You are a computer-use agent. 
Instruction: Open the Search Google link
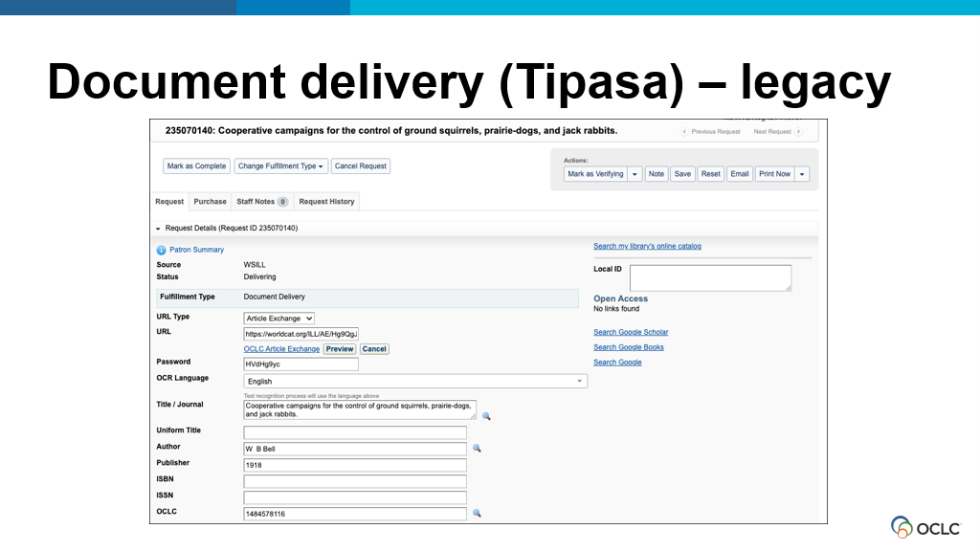pyautogui.click(x=617, y=363)
